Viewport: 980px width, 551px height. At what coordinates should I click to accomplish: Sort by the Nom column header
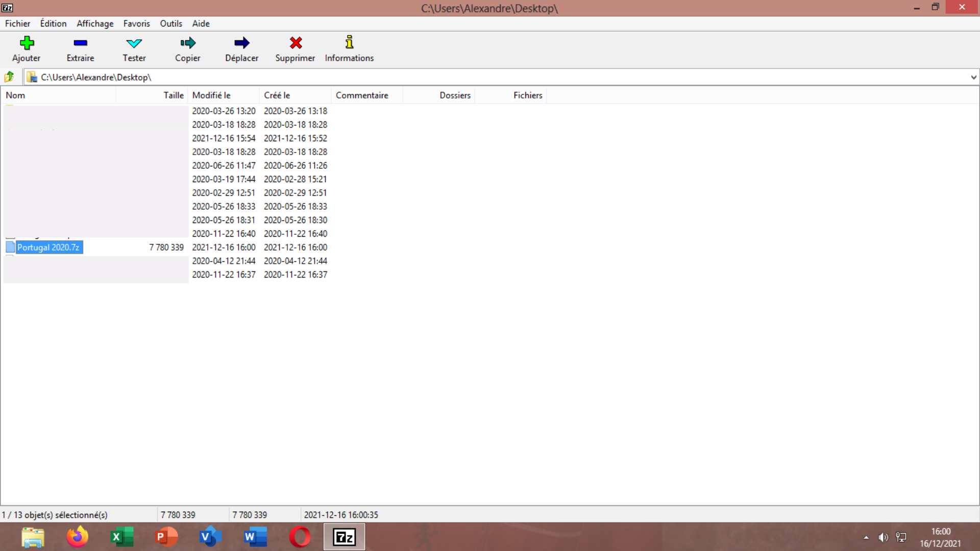[15, 95]
